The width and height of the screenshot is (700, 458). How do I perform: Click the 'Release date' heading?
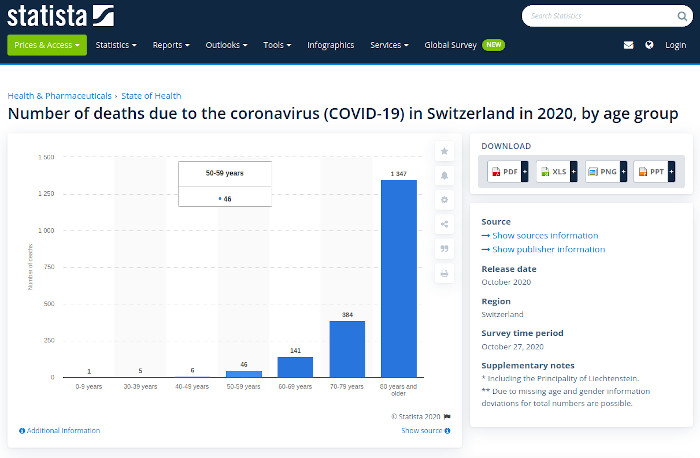(509, 269)
